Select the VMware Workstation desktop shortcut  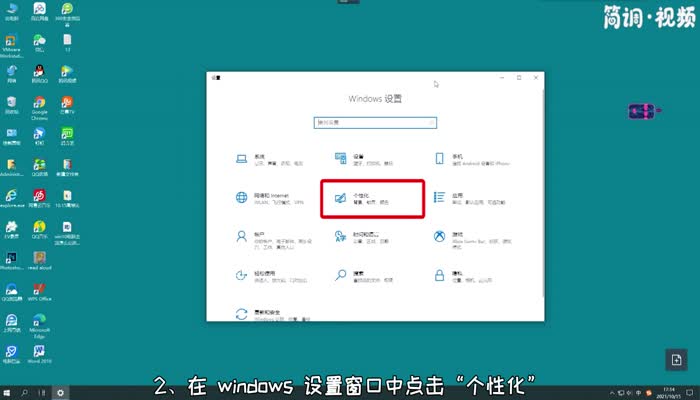point(12,46)
